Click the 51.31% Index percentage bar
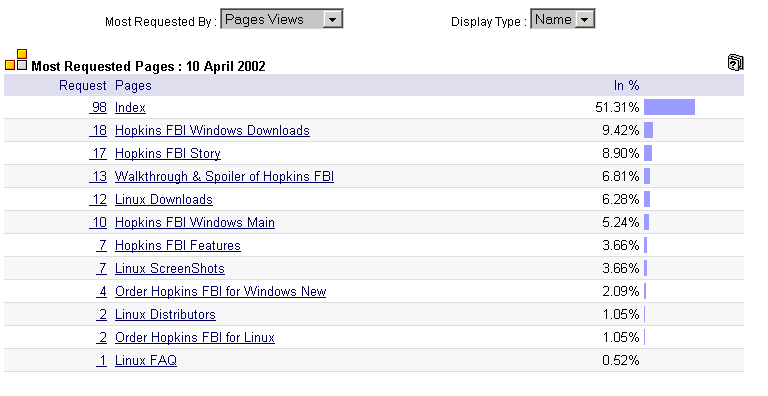 coord(670,107)
